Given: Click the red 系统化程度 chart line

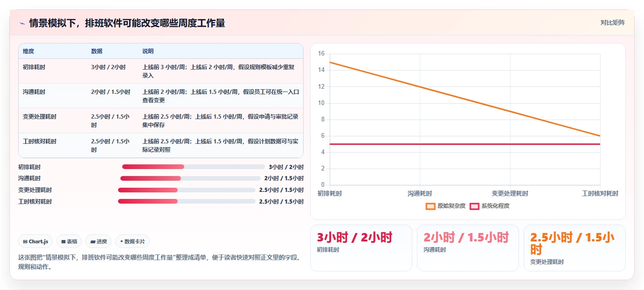Looking at the screenshot, I should tap(465, 144).
